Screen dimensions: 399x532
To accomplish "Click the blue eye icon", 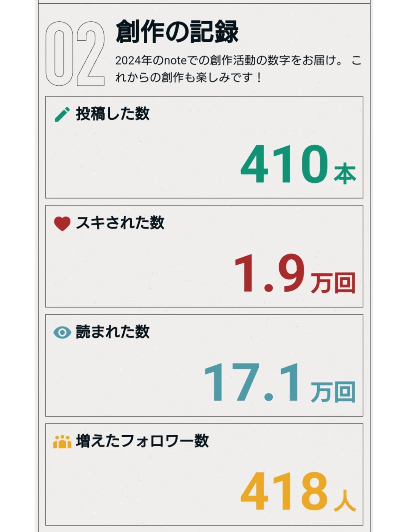I will [62, 332].
